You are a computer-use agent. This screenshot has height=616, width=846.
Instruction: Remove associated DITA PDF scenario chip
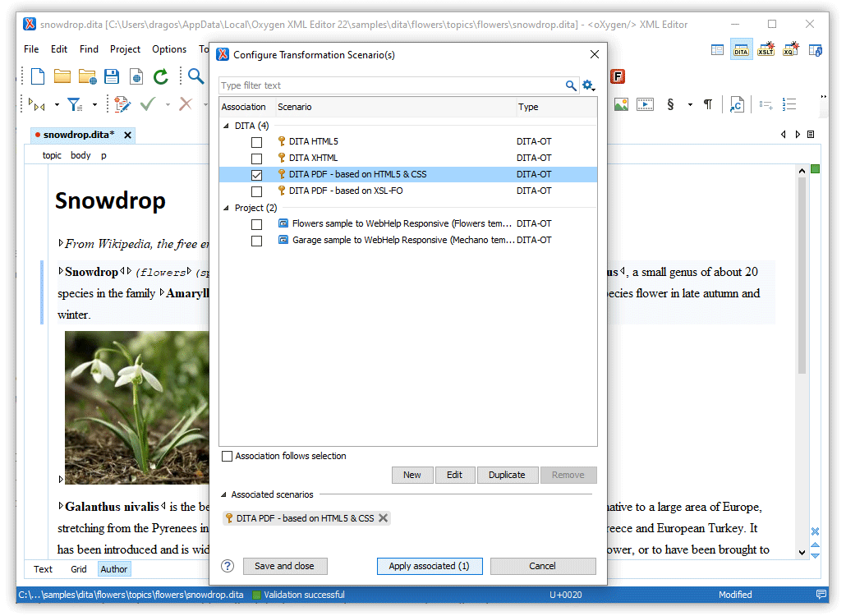coord(383,517)
